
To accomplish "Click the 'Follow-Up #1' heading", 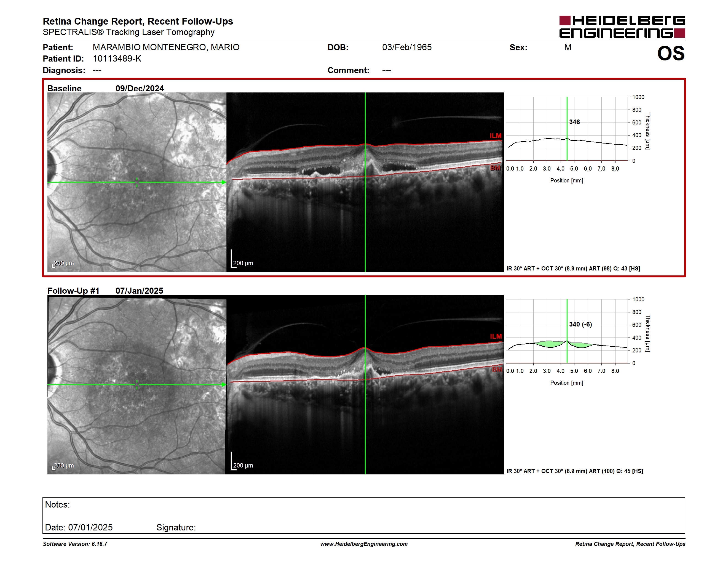I will pos(73,291).
